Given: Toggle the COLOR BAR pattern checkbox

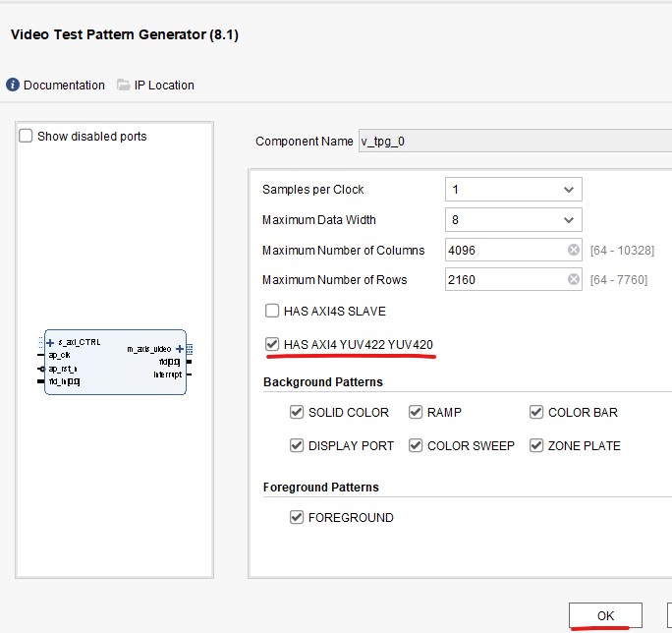Looking at the screenshot, I should pos(536,413).
